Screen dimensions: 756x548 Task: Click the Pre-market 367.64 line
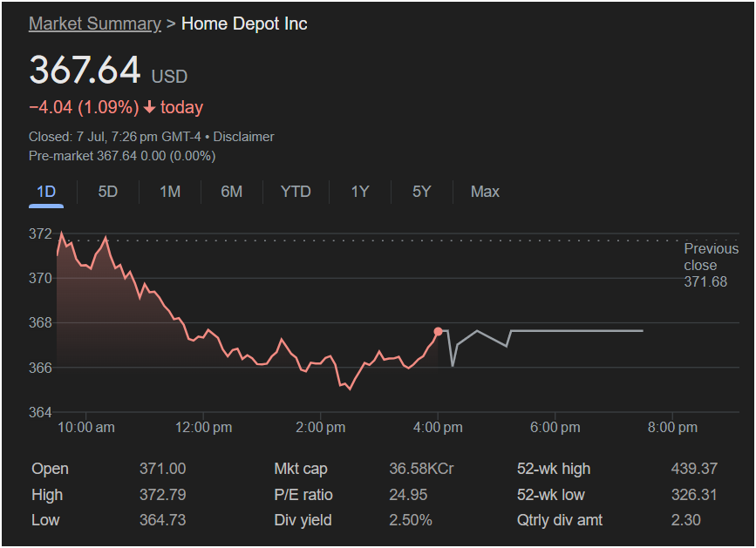pos(122,156)
